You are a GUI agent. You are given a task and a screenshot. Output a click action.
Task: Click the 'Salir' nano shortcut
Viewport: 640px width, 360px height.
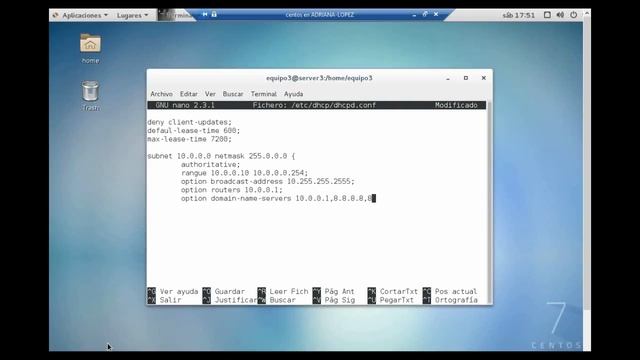click(x=164, y=300)
